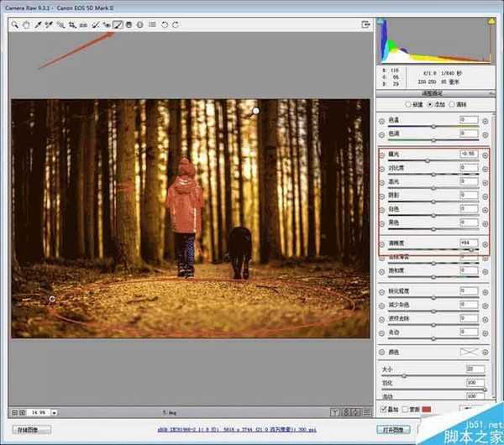This screenshot has width=504, height=445.
Task: Rotate image clockwise
Action: click(175, 25)
